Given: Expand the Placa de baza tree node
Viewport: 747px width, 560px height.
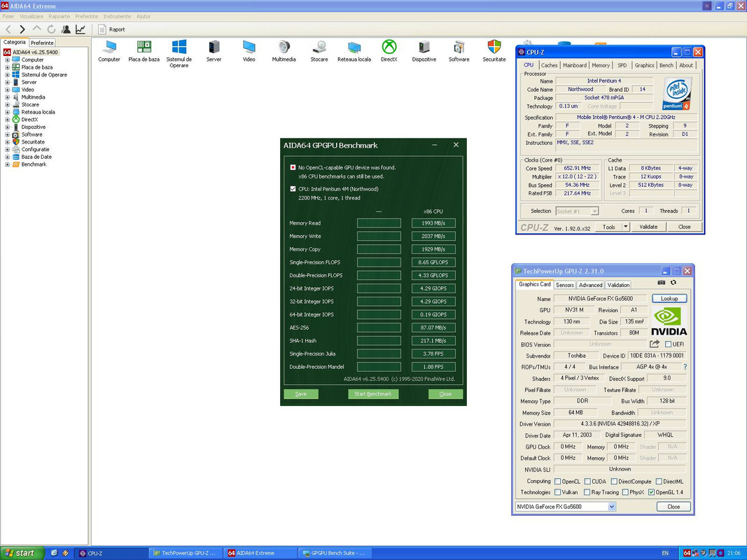Looking at the screenshot, I should click(7, 68).
